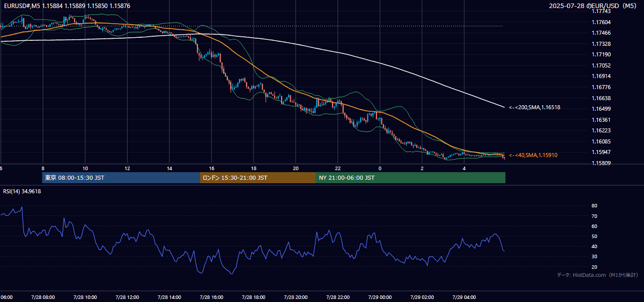The height and width of the screenshot is (302, 644).
Task: Click RSI axis level 30
Action: point(595,256)
